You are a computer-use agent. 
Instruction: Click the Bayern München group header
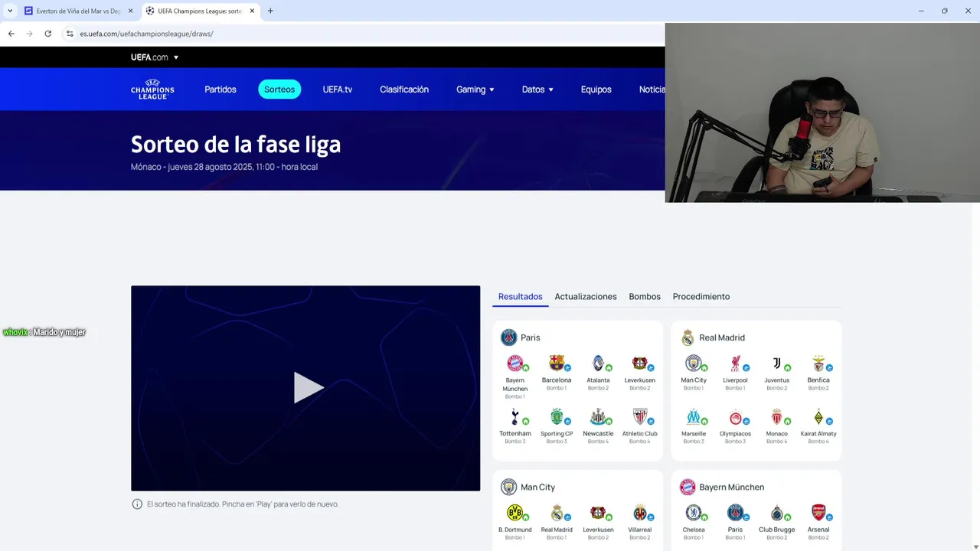[x=722, y=487]
